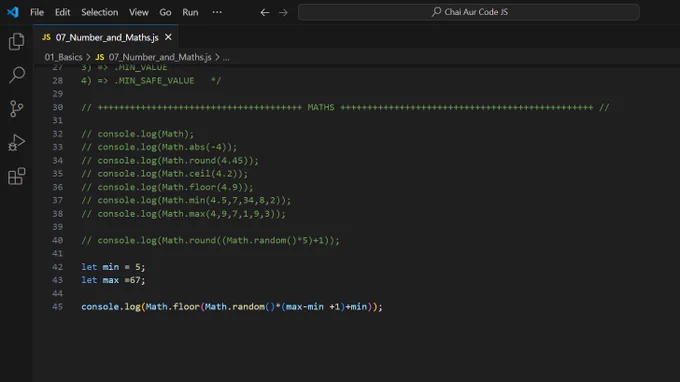Click the commented console.log(Math) line
The image size is (680, 382).
[137, 134]
